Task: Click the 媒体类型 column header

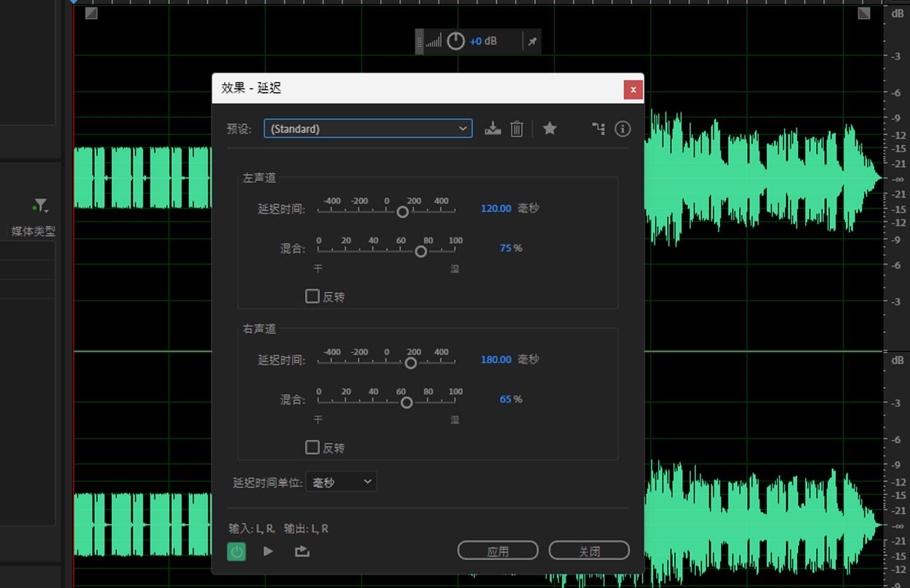Action: (x=33, y=231)
